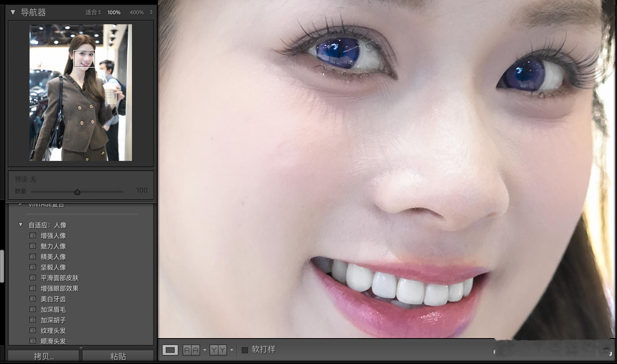617x364 pixels.
Task: Click the 粘贴 button
Action: (x=118, y=356)
